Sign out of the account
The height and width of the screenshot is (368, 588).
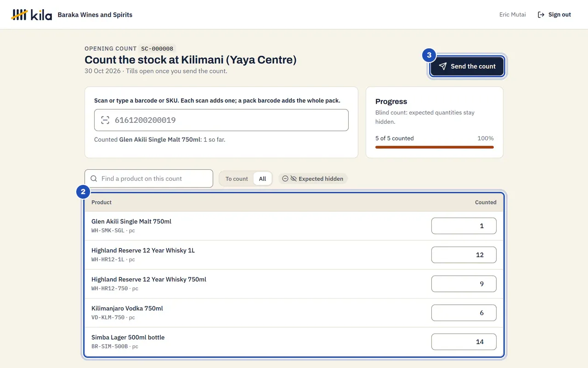click(554, 15)
